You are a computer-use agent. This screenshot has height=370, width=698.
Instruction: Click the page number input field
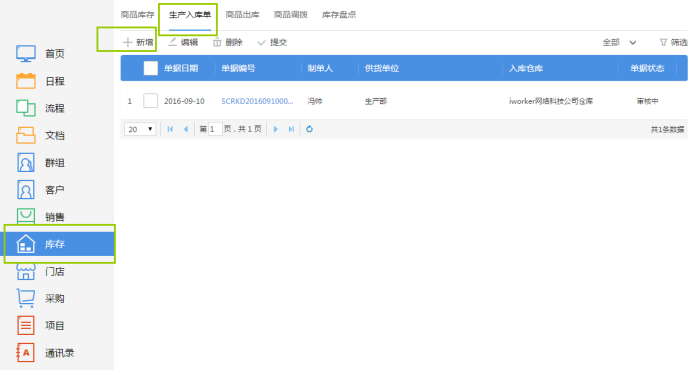click(215, 129)
